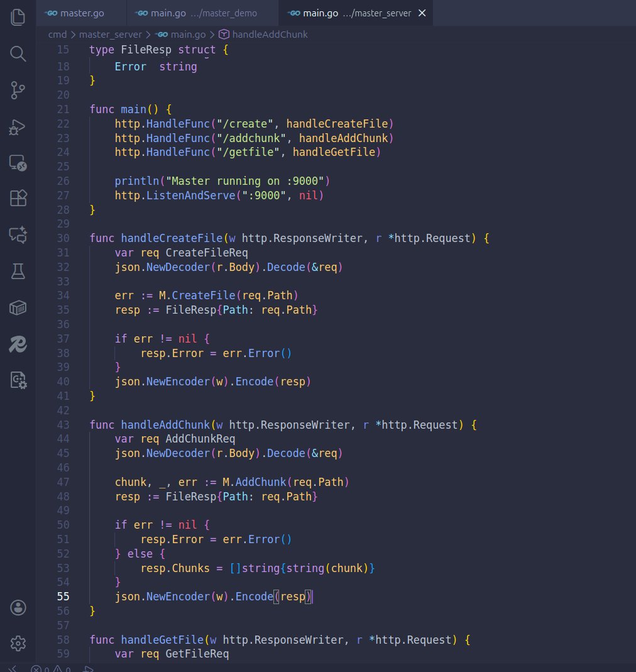Viewport: 636px width, 672px height.
Task: Open the Run and Debug panel
Action: coord(18,126)
